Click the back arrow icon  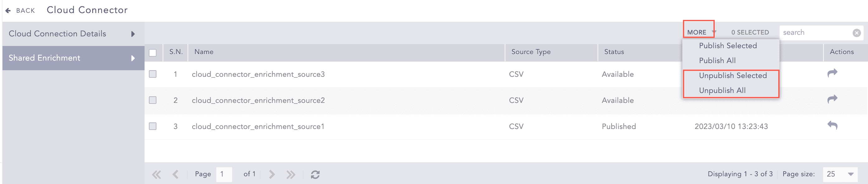coord(8,11)
